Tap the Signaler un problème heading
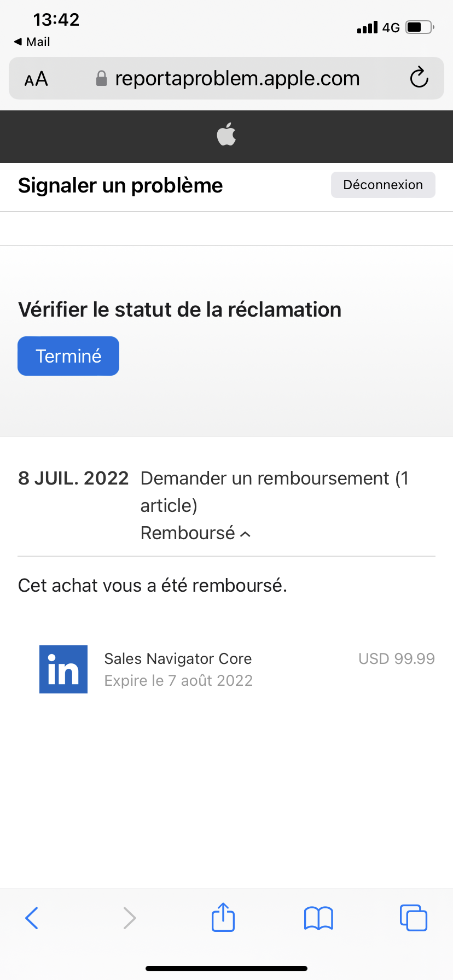The image size is (453, 980). point(120,185)
